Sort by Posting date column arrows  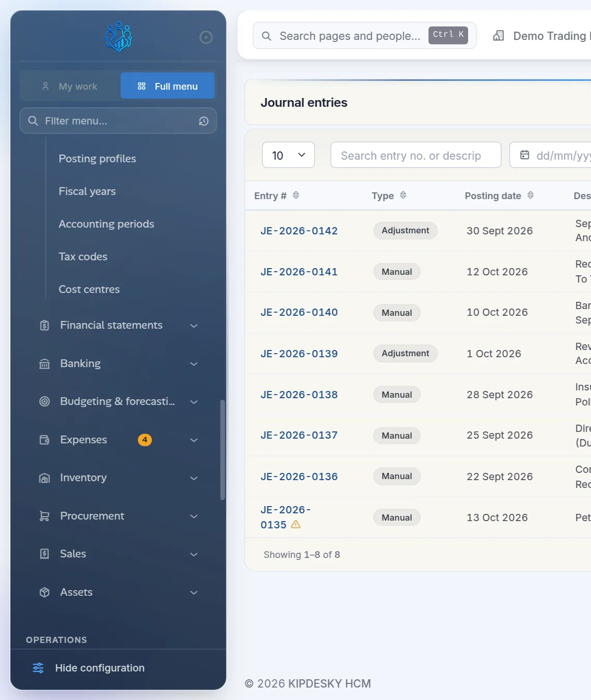point(530,195)
